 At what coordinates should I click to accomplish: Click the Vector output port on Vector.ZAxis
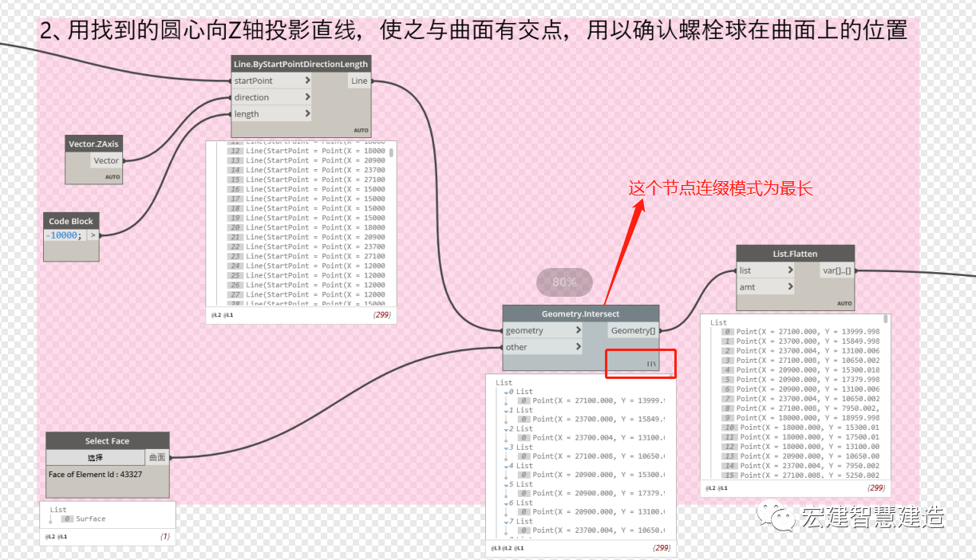107,160
